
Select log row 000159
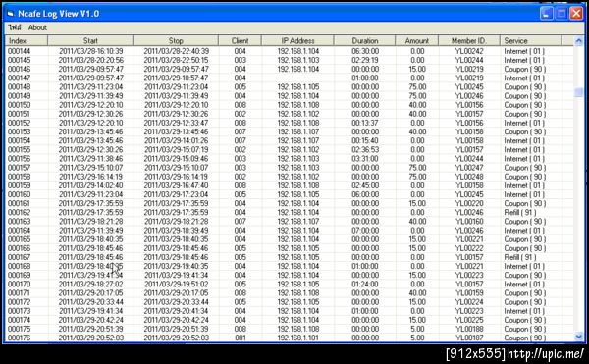tap(290, 185)
